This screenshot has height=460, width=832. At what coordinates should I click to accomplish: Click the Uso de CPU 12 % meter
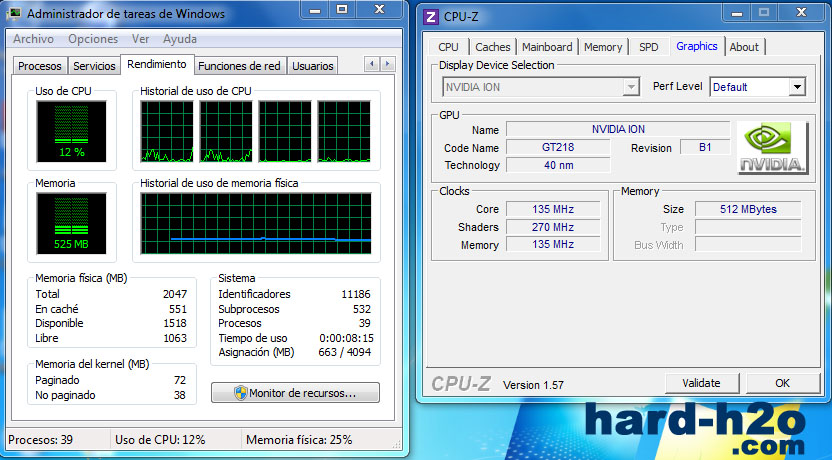[x=72, y=132]
